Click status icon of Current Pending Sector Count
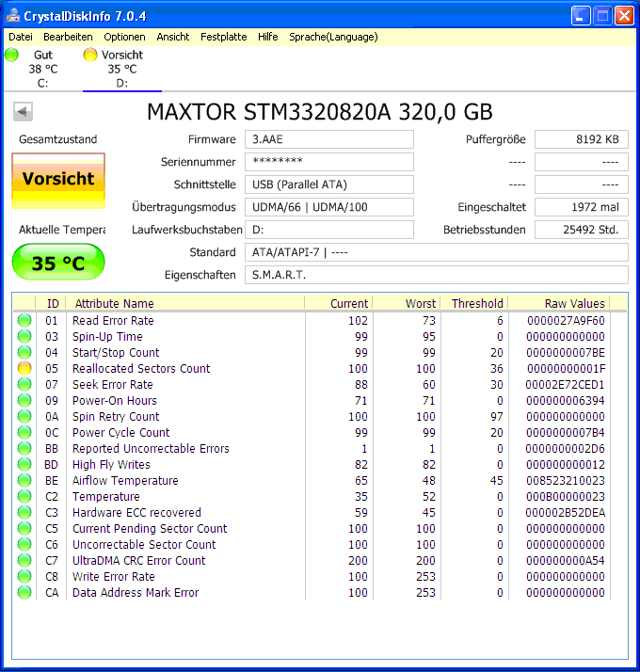This screenshot has width=640, height=672. (24, 528)
